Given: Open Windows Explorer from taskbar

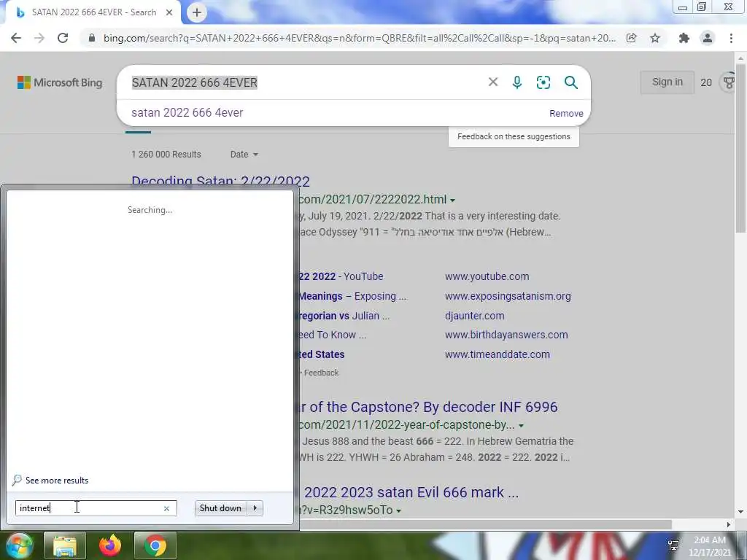Looking at the screenshot, I should coord(65,545).
